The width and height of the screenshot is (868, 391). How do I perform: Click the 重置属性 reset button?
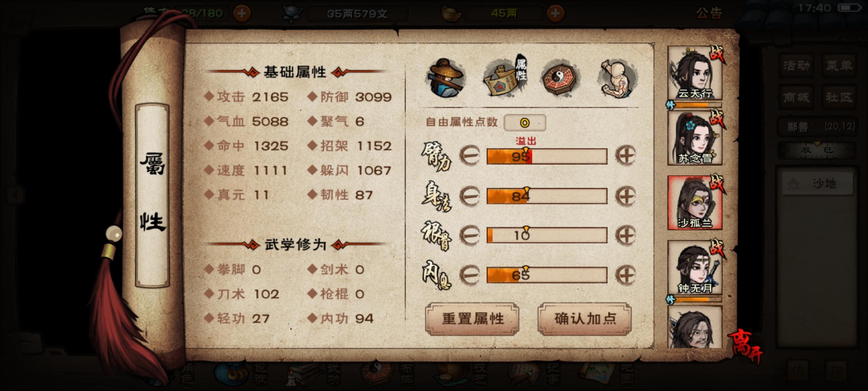pyautogui.click(x=472, y=319)
